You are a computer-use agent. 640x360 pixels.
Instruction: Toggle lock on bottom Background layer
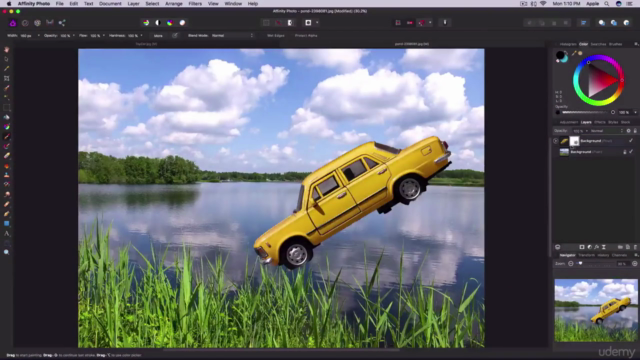624,152
